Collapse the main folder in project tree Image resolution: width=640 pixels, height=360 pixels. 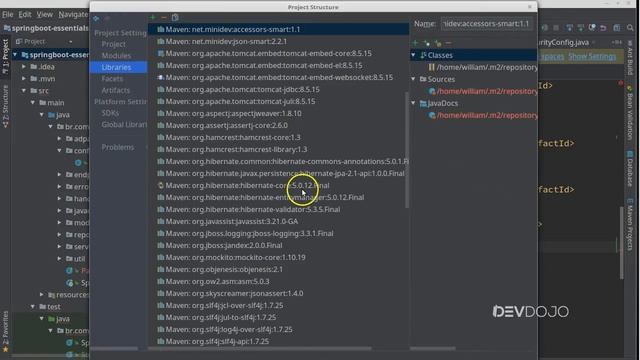click(x=33, y=102)
